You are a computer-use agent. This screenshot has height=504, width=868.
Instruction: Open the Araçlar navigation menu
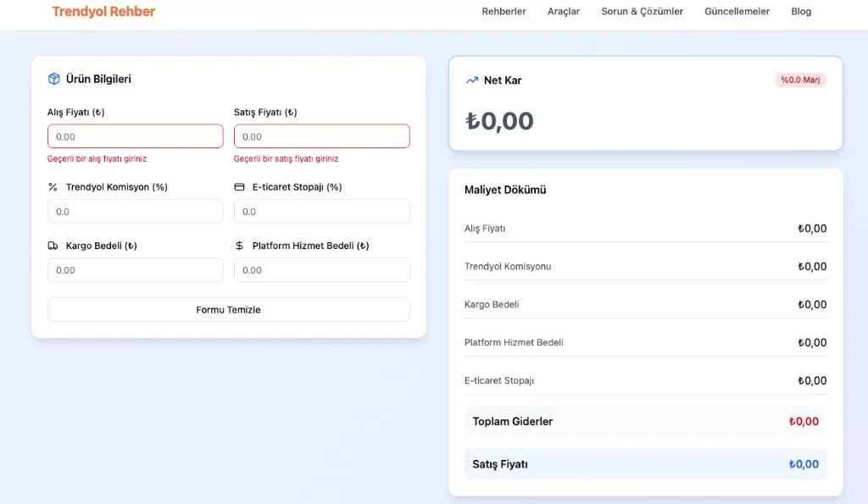(564, 12)
